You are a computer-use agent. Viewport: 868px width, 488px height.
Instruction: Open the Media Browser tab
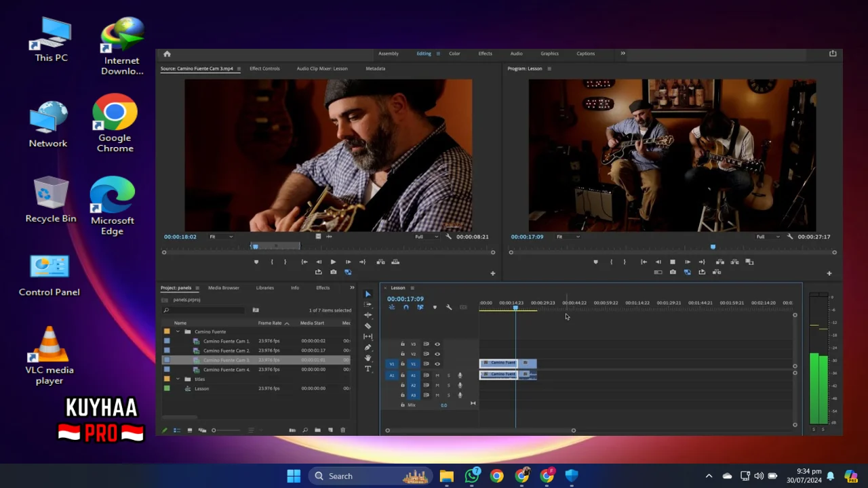[224, 288]
